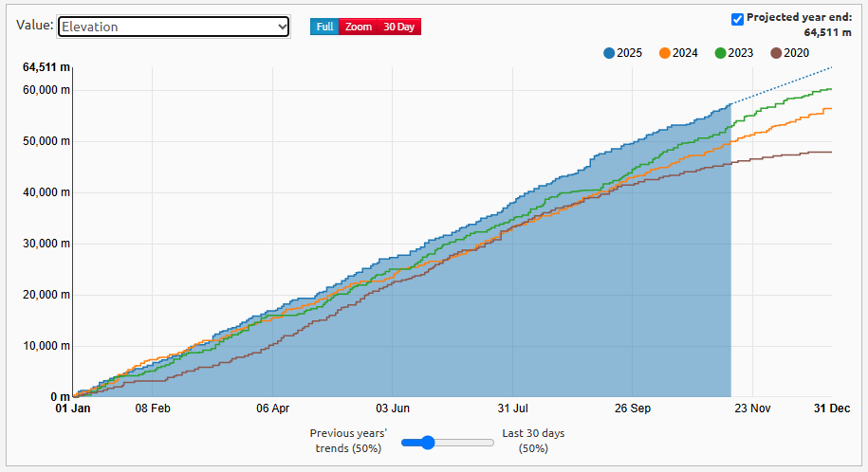Click the 01 Jan x-axis label
Screen dimensions: 868x472
point(73,408)
